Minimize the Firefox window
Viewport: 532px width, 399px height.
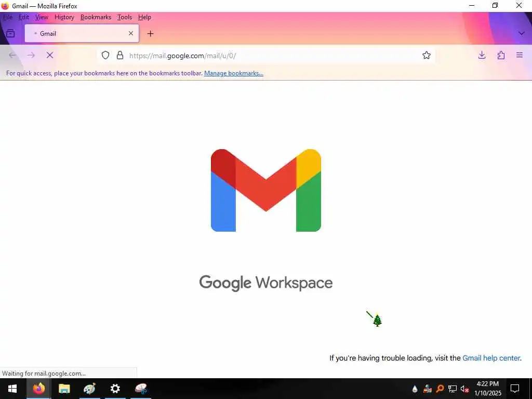472,5
